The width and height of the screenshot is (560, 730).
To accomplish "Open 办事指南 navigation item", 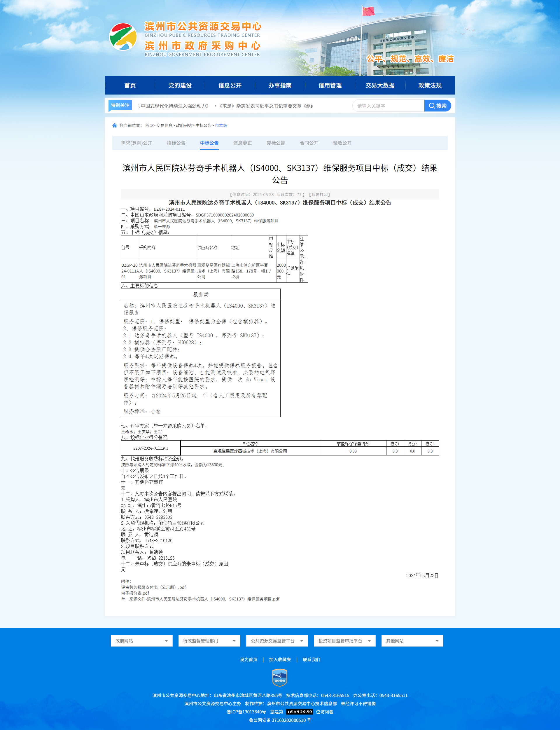I will click(x=280, y=85).
